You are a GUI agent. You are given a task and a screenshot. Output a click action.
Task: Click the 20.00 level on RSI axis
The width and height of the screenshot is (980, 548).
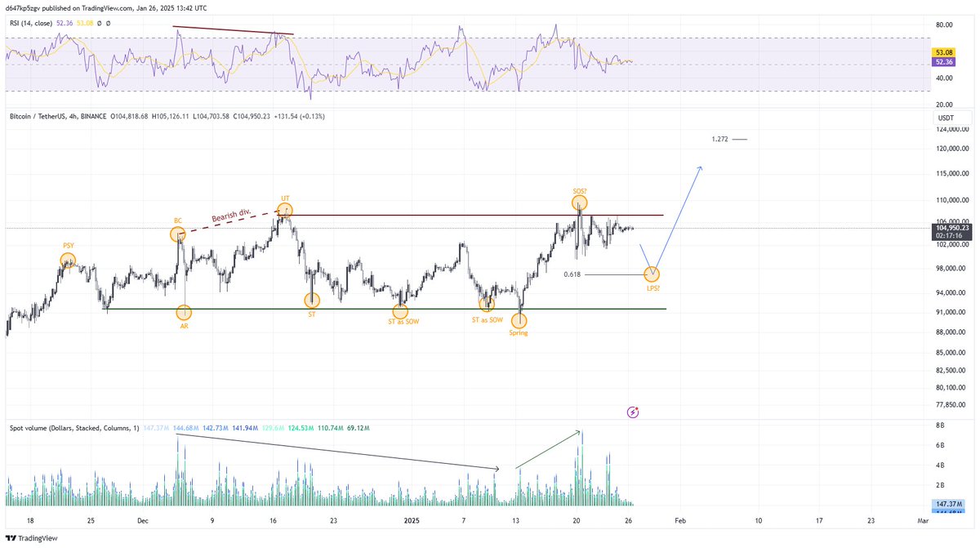coord(943,105)
